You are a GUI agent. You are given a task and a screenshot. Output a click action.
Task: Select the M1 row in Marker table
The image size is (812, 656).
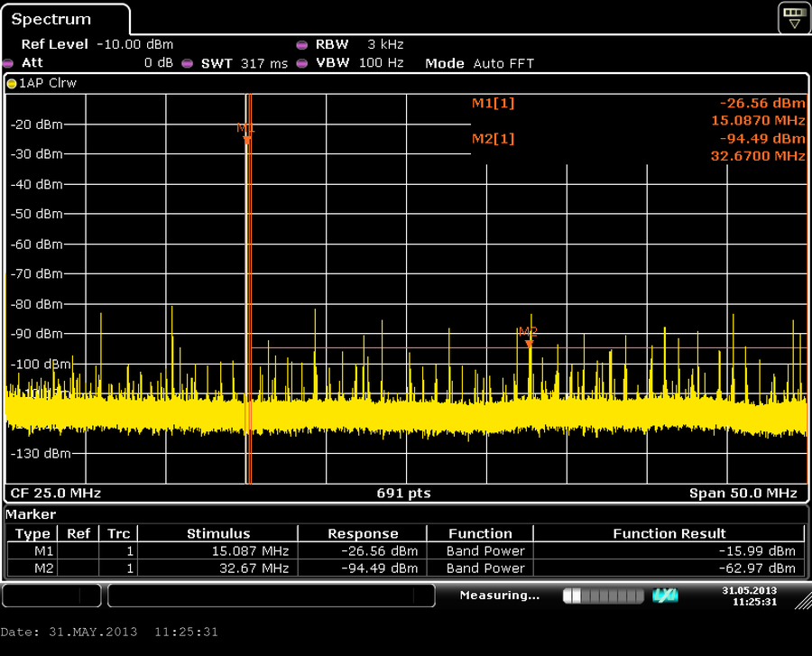(405, 550)
